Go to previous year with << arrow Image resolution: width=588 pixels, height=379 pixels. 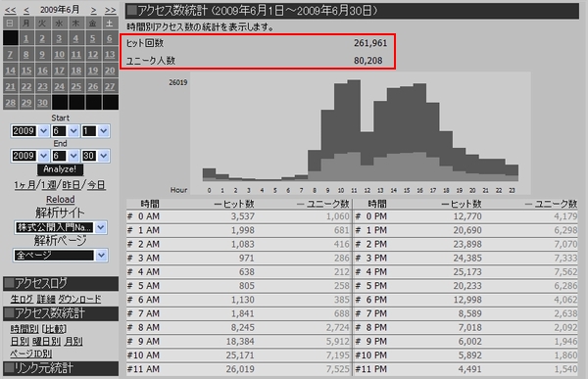(11, 10)
